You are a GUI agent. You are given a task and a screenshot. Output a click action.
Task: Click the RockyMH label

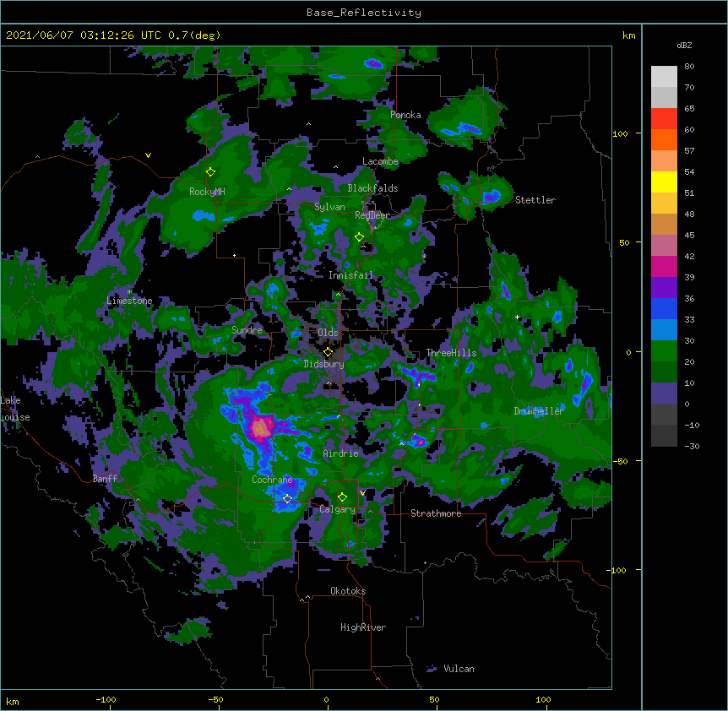(x=207, y=192)
